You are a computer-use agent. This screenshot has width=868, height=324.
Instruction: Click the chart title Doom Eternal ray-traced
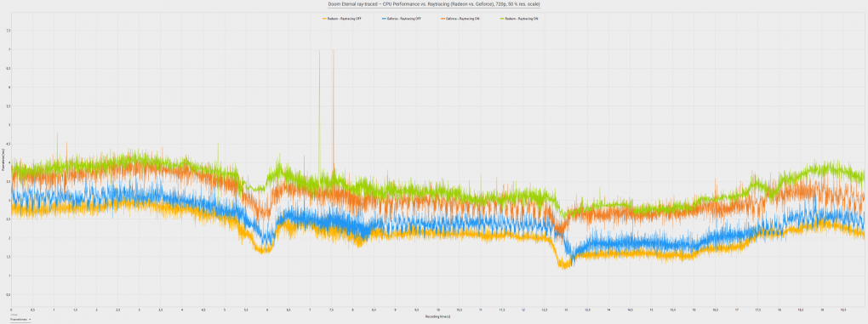click(x=434, y=4)
